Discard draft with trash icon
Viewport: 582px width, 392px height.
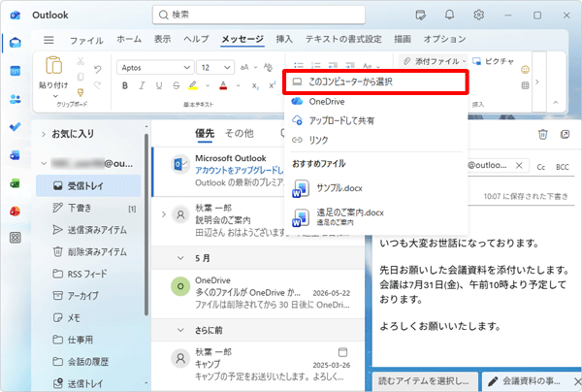(542, 134)
